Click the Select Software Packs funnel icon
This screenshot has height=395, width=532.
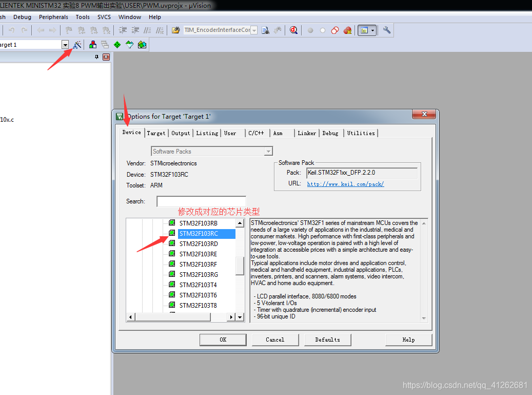tap(130, 45)
